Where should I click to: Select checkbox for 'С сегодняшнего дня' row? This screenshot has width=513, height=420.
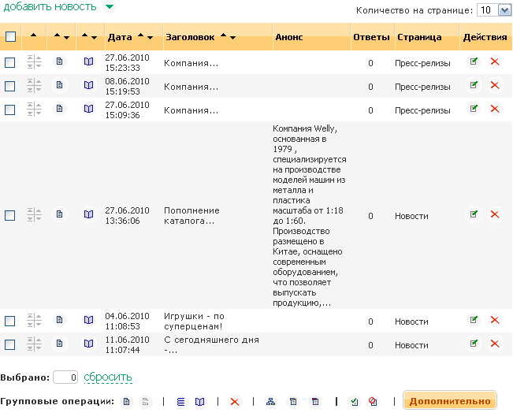(x=10, y=344)
